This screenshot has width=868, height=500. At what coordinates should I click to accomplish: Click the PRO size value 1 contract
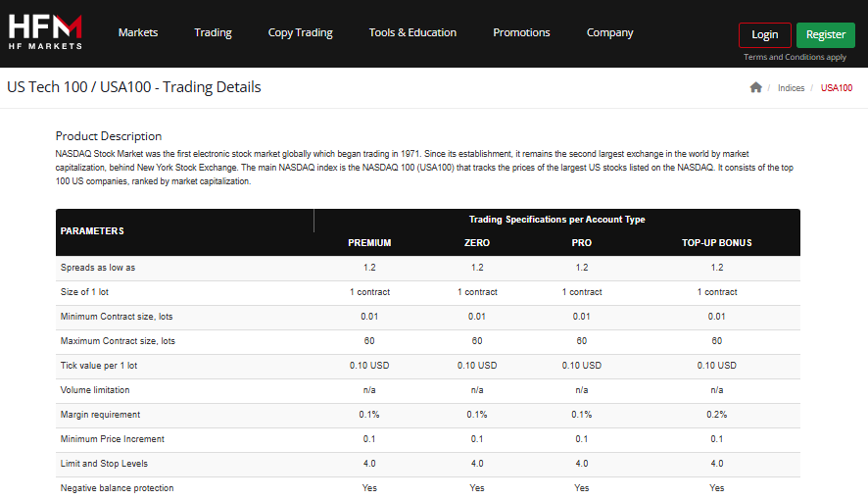coord(581,292)
